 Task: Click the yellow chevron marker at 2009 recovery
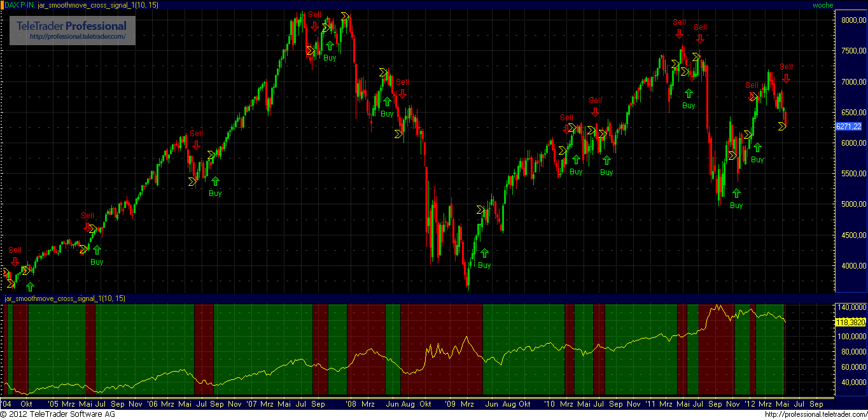[482, 209]
